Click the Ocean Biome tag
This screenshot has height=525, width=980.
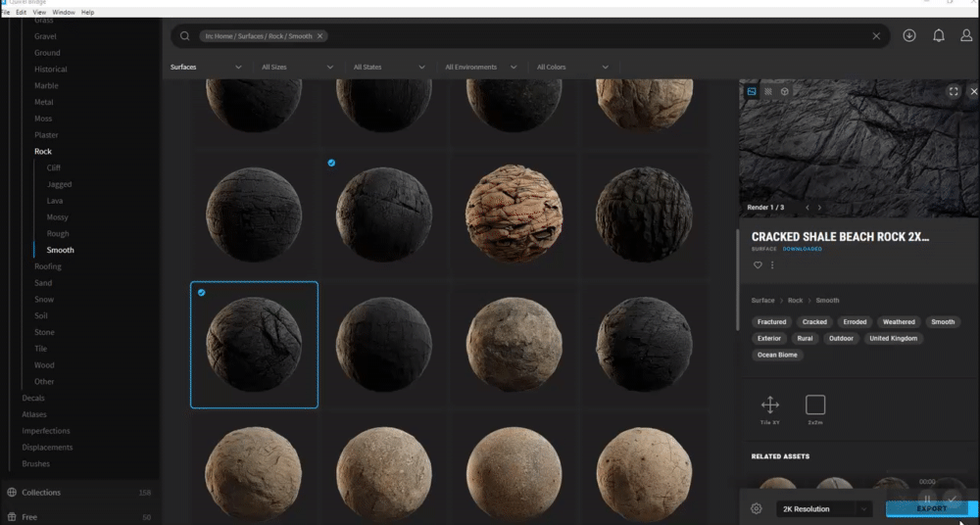point(777,355)
